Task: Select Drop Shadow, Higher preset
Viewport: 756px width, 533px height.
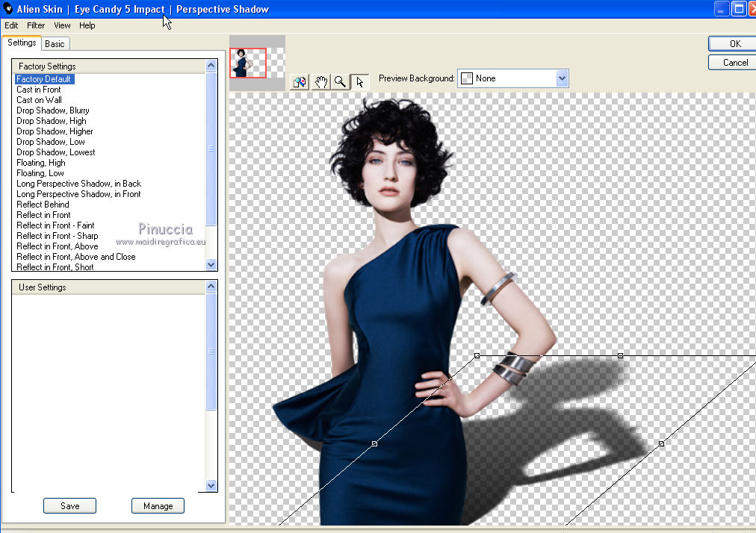Action: [x=55, y=131]
